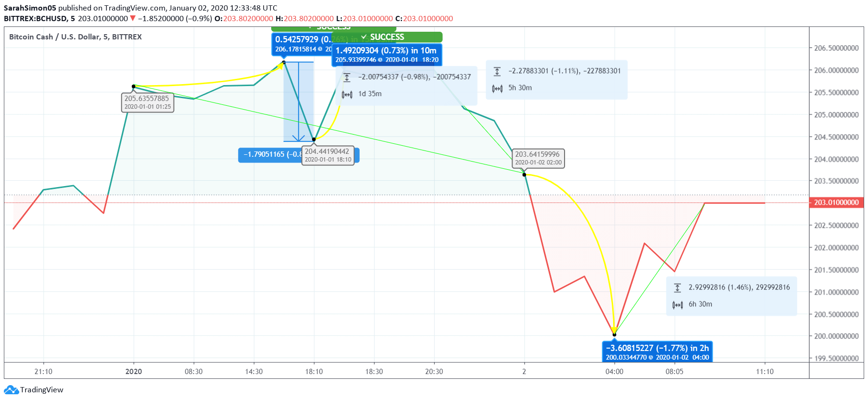Click the 18:10 mark on the time axis
This screenshot has width=868, height=401.
click(x=314, y=372)
